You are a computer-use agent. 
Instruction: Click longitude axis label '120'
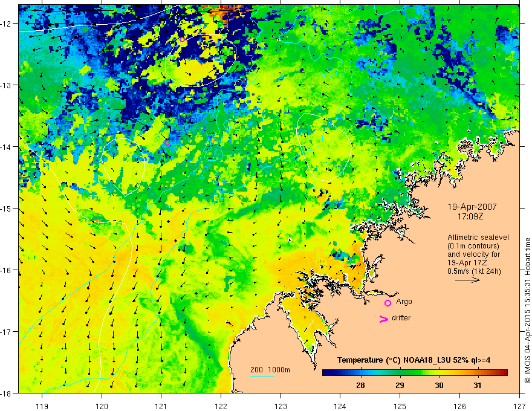tap(102, 406)
